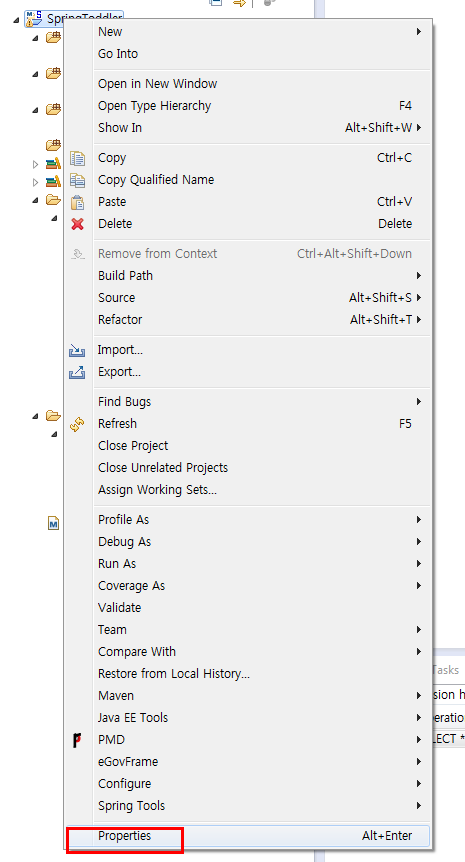Click the Refresh arrows icon
The image size is (465, 862).
click(77, 424)
